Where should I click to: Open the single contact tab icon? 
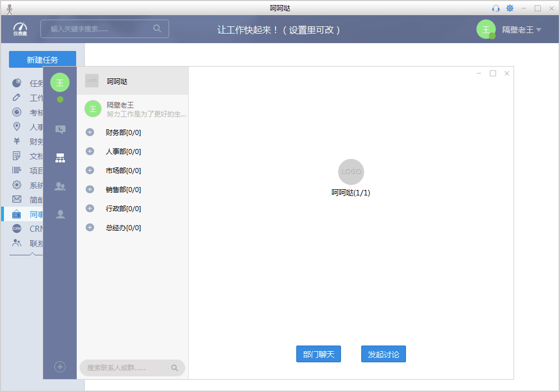[x=60, y=214]
